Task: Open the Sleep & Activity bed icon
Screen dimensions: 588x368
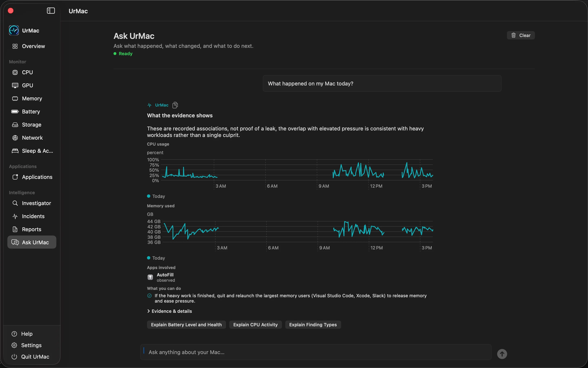Action: tap(15, 151)
